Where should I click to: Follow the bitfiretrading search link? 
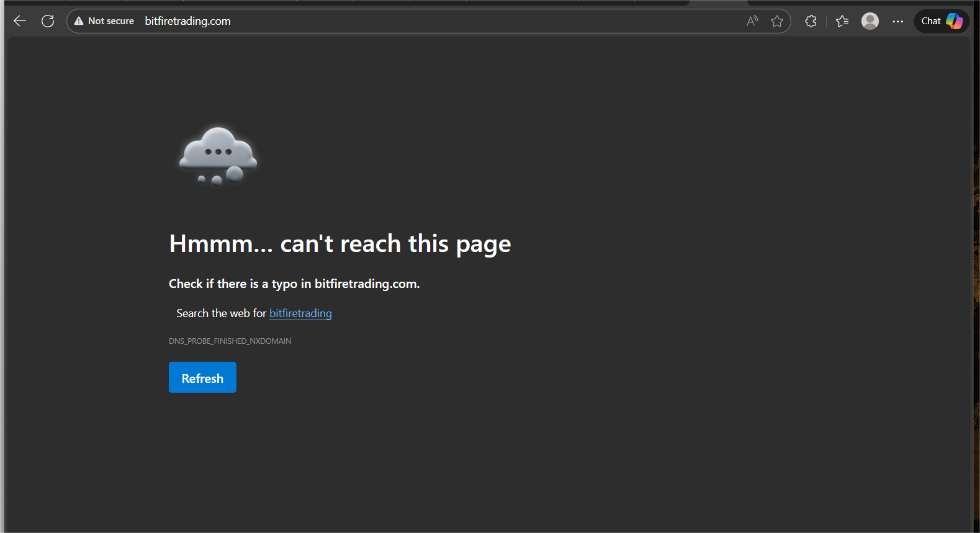[x=300, y=313]
